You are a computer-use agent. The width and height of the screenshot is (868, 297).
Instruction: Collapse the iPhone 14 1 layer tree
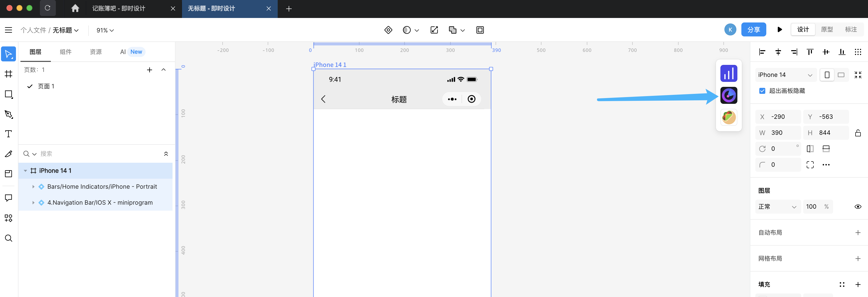tap(25, 171)
